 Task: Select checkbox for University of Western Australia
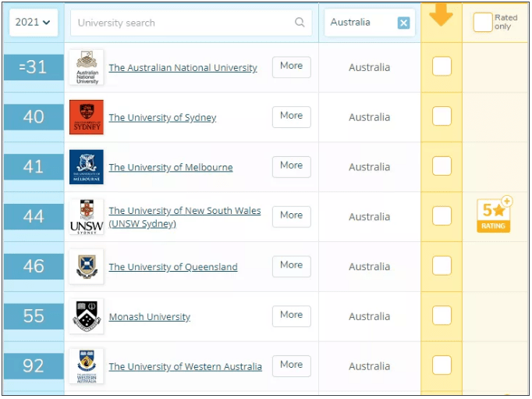(x=442, y=365)
